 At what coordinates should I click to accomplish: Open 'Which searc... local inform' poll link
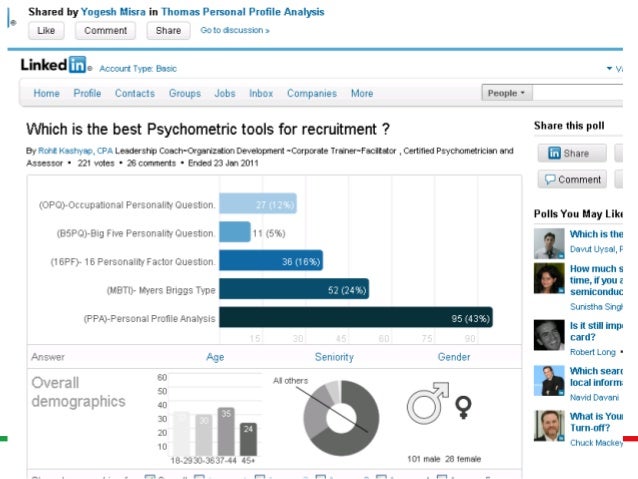pyautogui.click(x=596, y=376)
